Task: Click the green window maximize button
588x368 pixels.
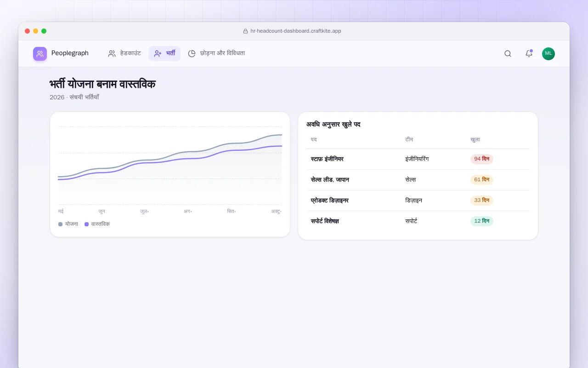Action: (x=44, y=31)
